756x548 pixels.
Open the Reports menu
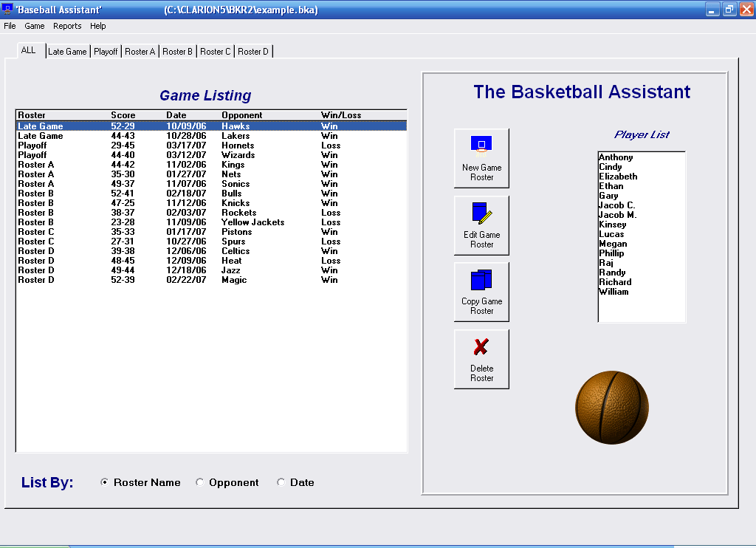click(67, 26)
